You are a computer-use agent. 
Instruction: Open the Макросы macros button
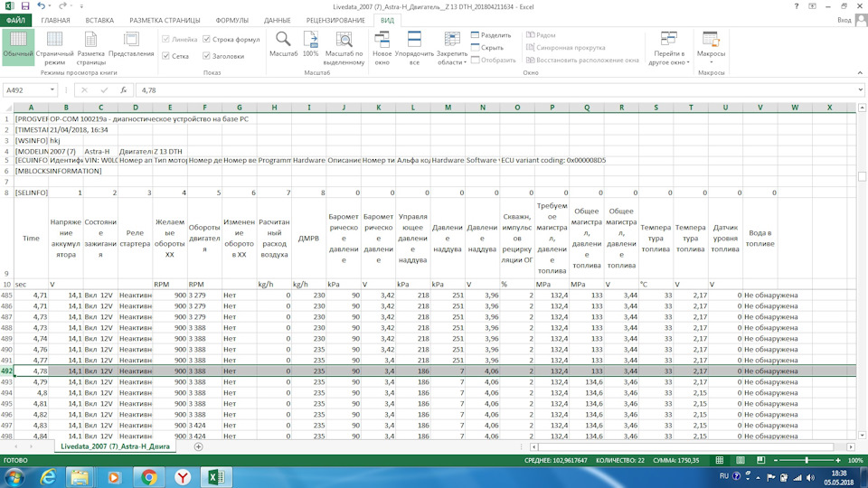711,47
